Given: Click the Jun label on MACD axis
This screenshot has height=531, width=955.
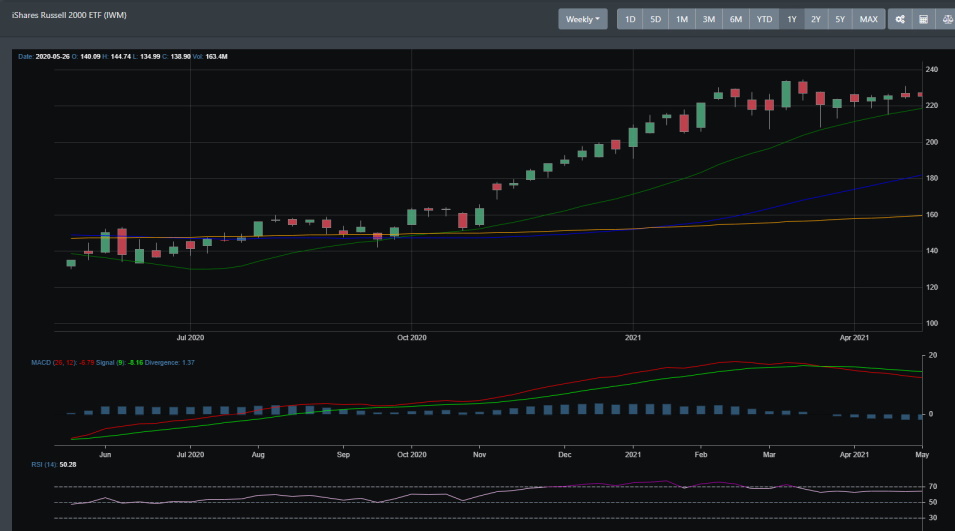Looking at the screenshot, I should pos(105,454).
